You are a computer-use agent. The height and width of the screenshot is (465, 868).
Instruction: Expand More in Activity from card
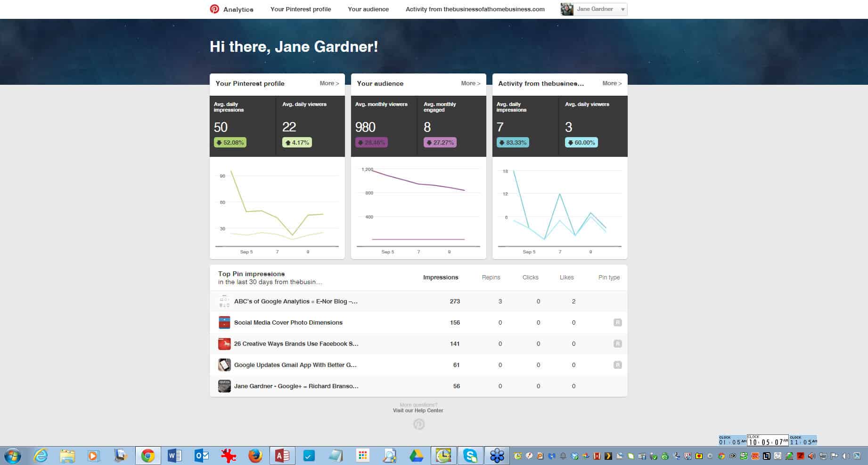[x=612, y=83]
